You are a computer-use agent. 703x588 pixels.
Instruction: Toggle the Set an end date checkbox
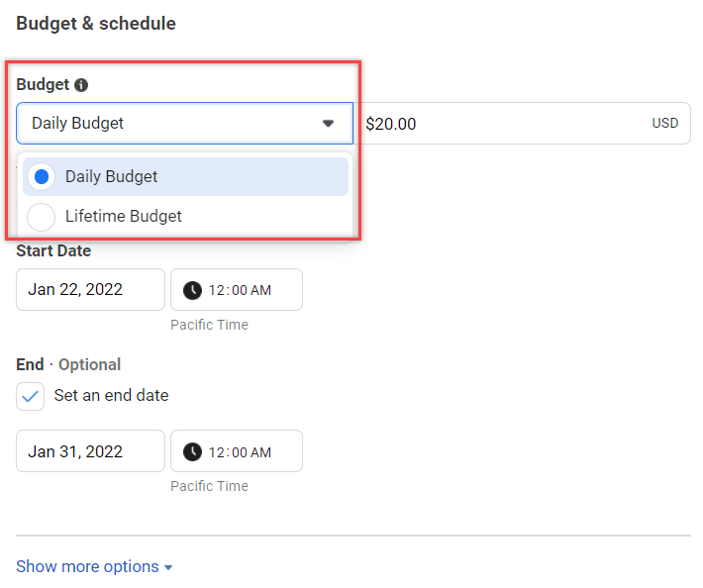coord(30,396)
